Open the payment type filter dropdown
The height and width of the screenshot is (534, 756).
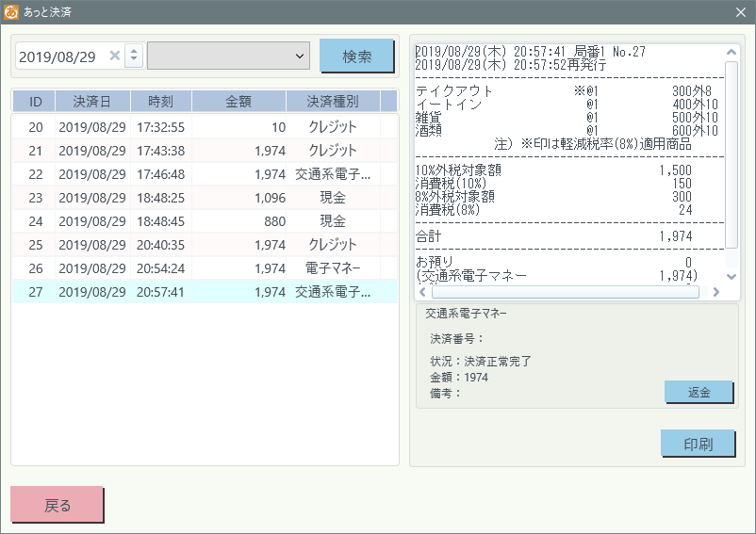tap(229, 57)
